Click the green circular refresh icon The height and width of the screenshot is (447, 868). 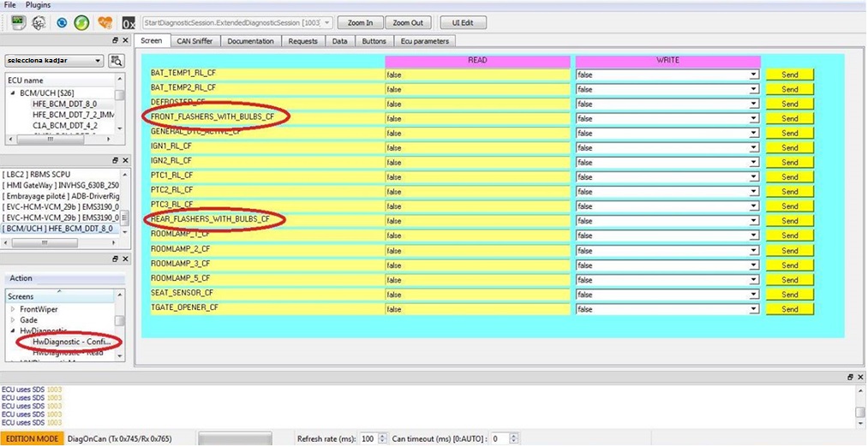pyautogui.click(x=81, y=22)
